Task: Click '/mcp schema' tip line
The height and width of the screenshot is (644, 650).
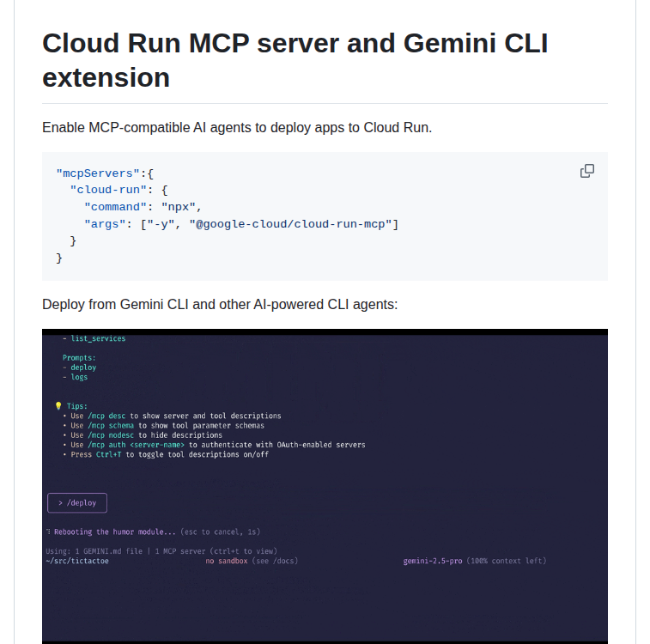Action: click(x=164, y=426)
